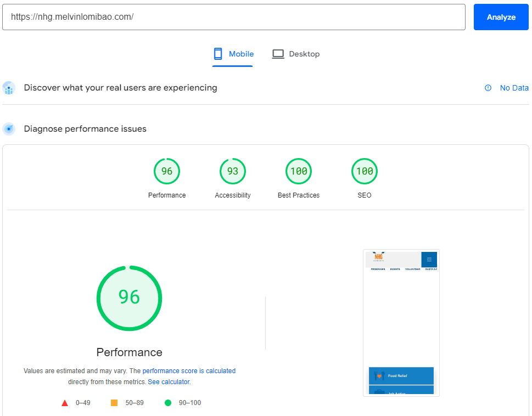
Task: Click the mobile page screenshot thumbnail
Action: [x=400, y=322]
